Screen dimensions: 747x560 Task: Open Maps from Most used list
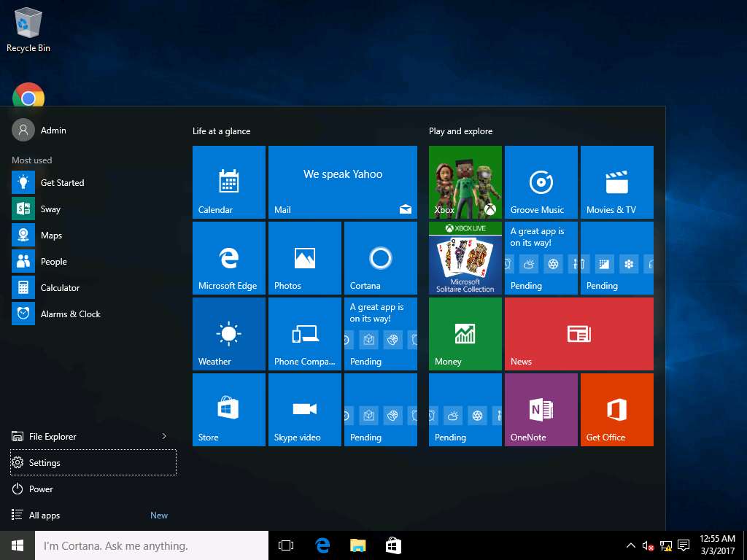(x=93, y=236)
